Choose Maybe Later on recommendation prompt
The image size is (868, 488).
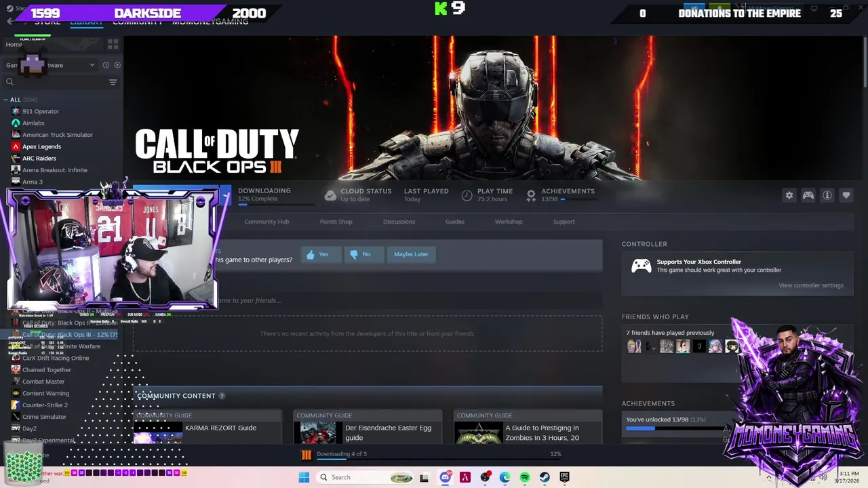[x=411, y=254]
